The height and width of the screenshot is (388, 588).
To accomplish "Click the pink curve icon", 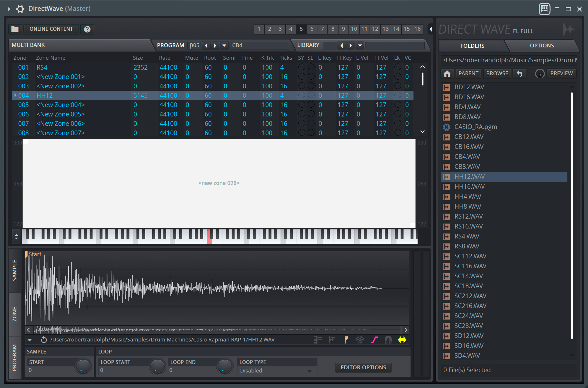I will point(374,340).
